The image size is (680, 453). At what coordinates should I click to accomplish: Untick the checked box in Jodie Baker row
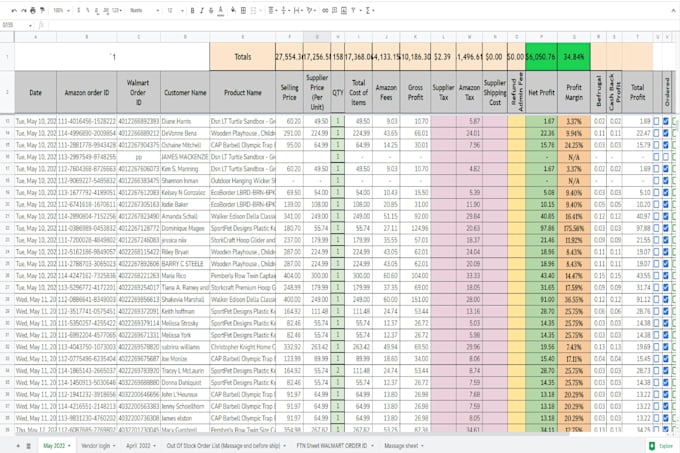click(666, 204)
